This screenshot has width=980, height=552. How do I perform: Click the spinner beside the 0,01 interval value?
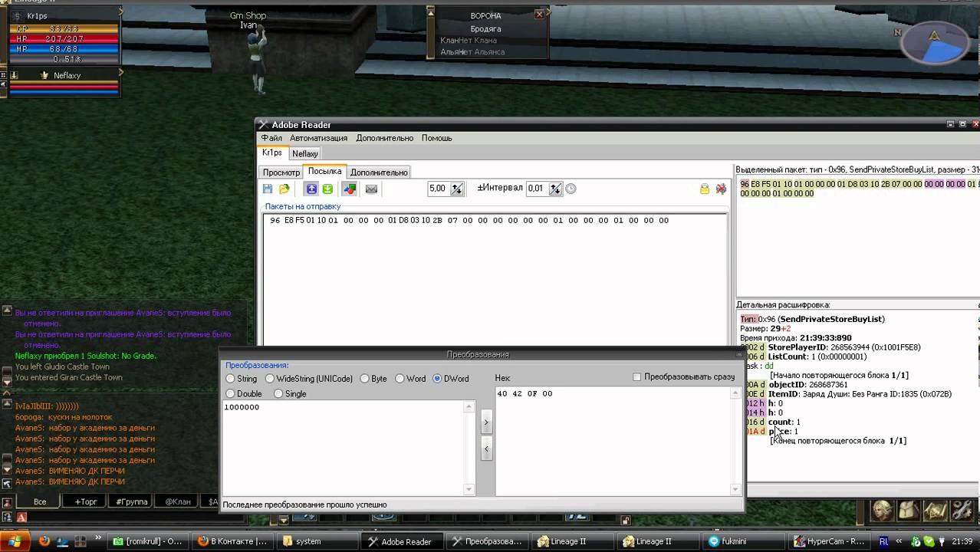click(555, 189)
